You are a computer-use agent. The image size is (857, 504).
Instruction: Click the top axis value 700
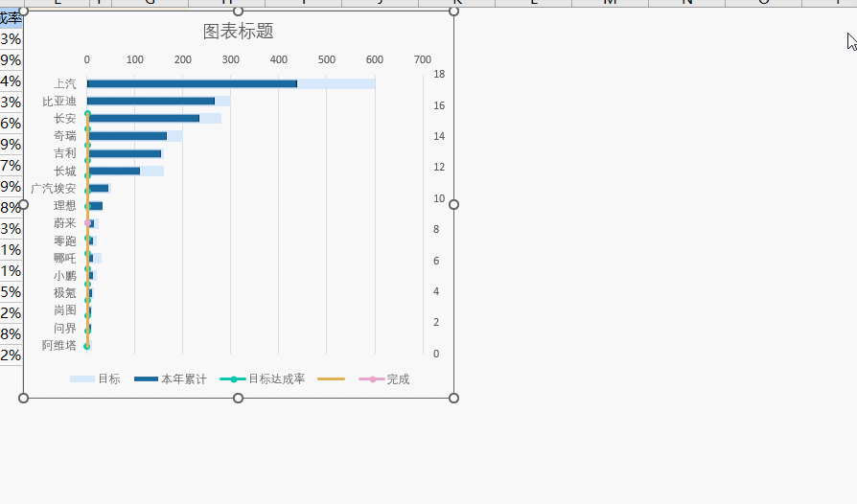(423, 59)
